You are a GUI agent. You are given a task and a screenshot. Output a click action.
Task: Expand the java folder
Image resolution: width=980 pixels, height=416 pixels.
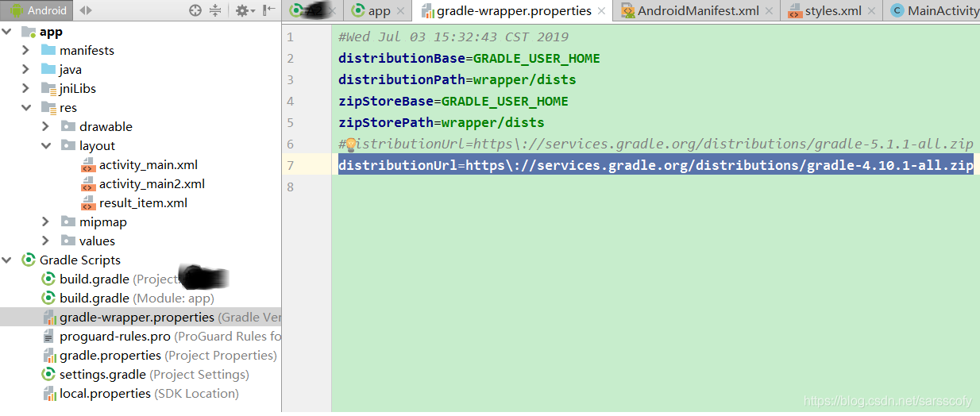[x=26, y=70]
